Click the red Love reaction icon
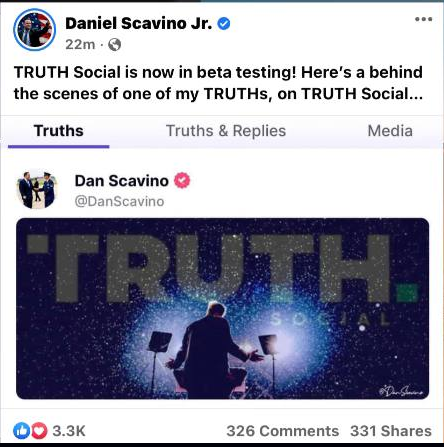 [x=39, y=431]
